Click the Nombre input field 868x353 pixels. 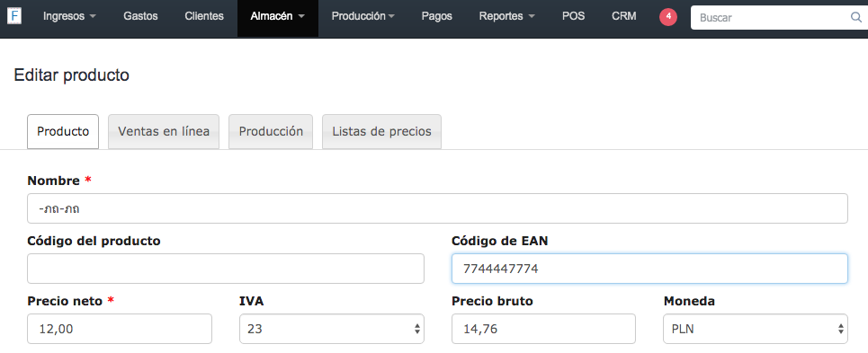437,208
